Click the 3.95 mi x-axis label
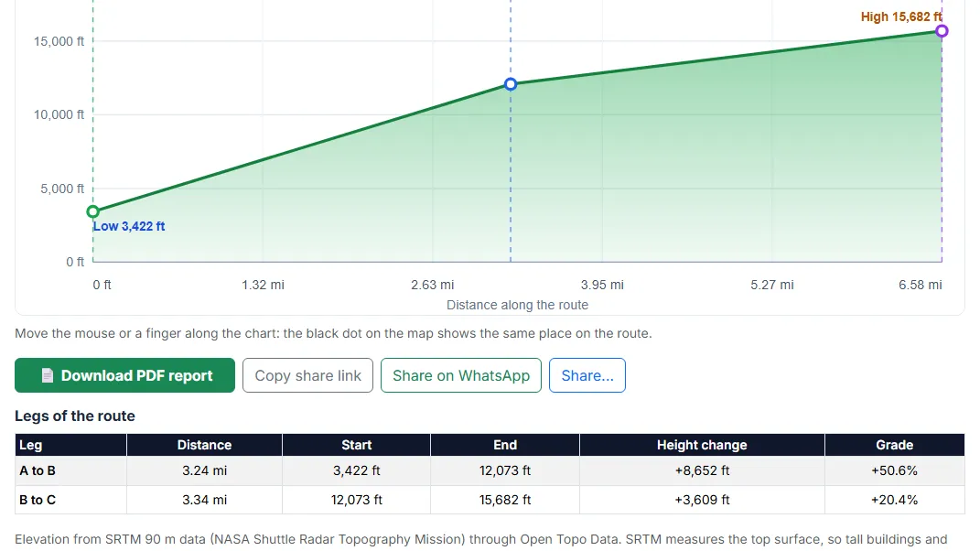The width and height of the screenshot is (980, 551). coord(602,285)
